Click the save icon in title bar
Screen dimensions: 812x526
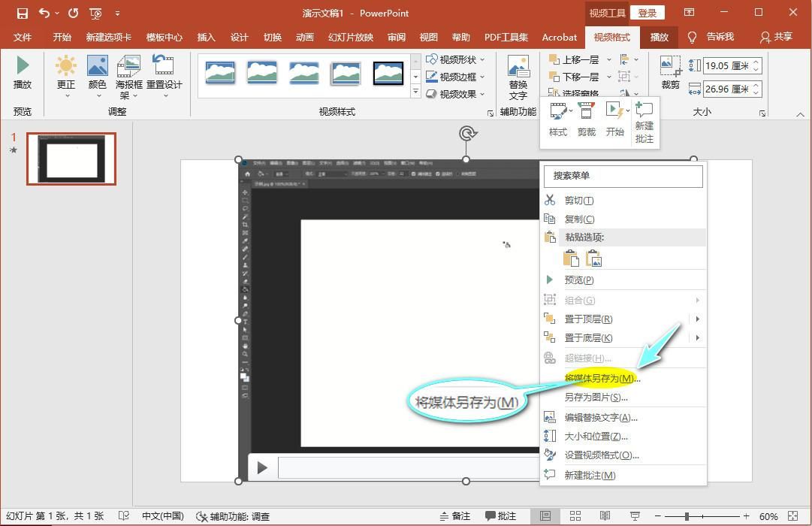(x=23, y=13)
